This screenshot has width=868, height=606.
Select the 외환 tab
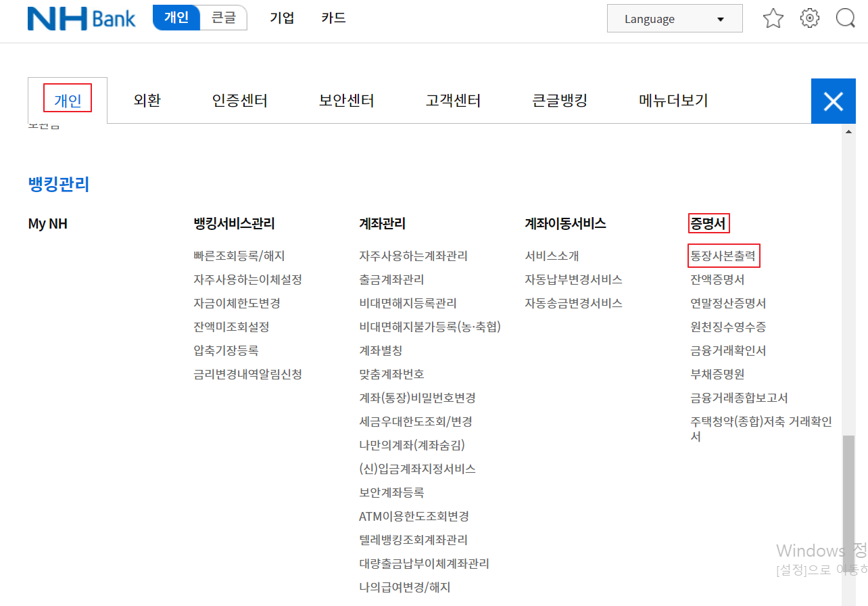[147, 101]
